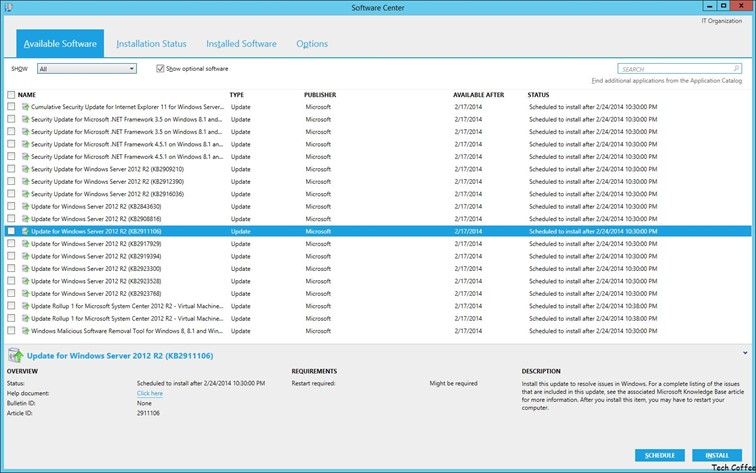Sort by the AVAILABLE AFTER column header
Image resolution: width=756 pixels, height=473 pixels.
click(x=478, y=95)
